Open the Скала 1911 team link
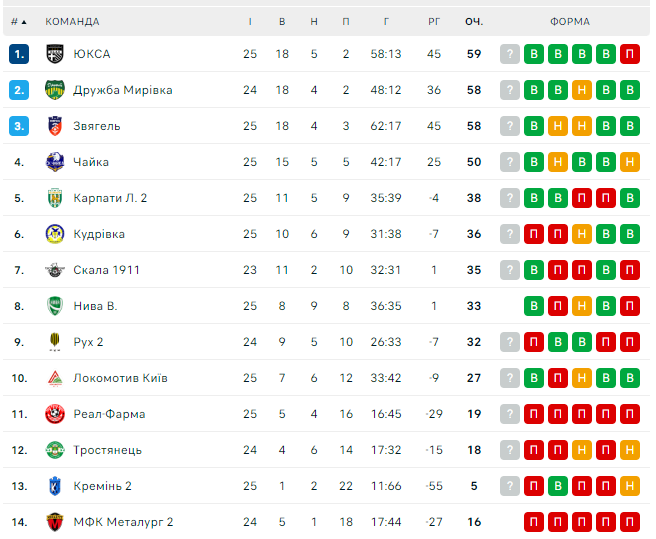This screenshot has height=539, width=656. 106,270
